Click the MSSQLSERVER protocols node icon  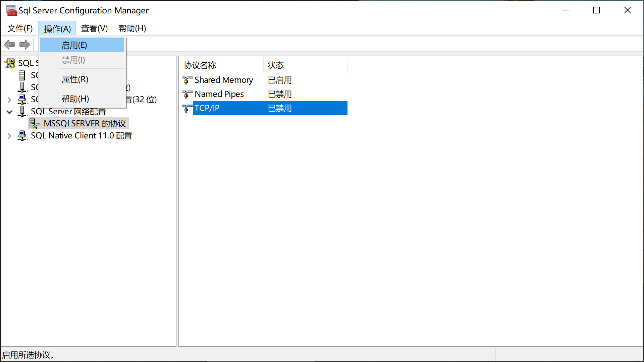pos(35,123)
